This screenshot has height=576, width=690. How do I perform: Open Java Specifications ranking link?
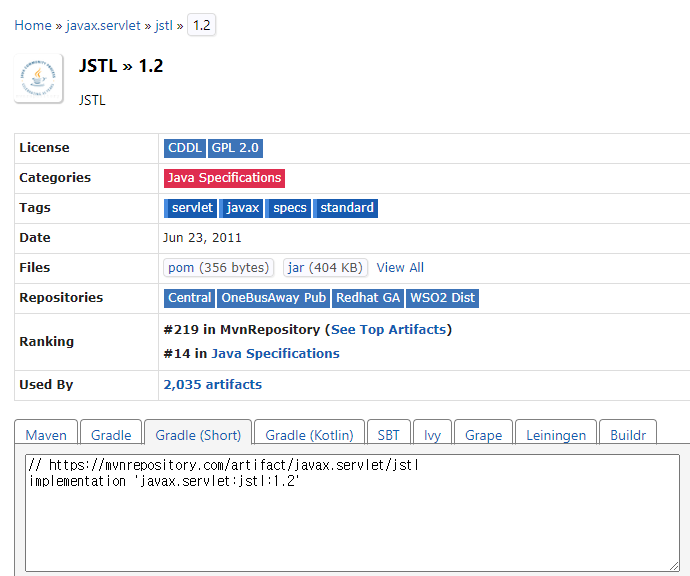[275, 353]
